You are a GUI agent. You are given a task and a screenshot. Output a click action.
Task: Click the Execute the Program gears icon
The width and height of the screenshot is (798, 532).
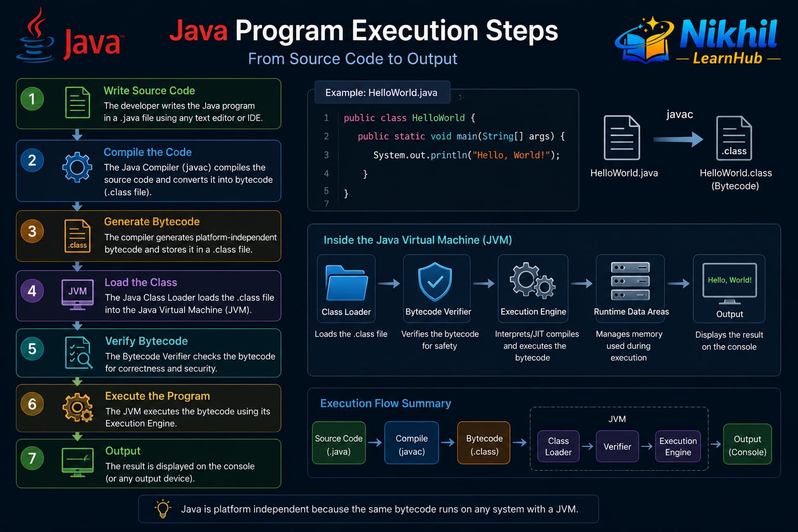pos(78,407)
